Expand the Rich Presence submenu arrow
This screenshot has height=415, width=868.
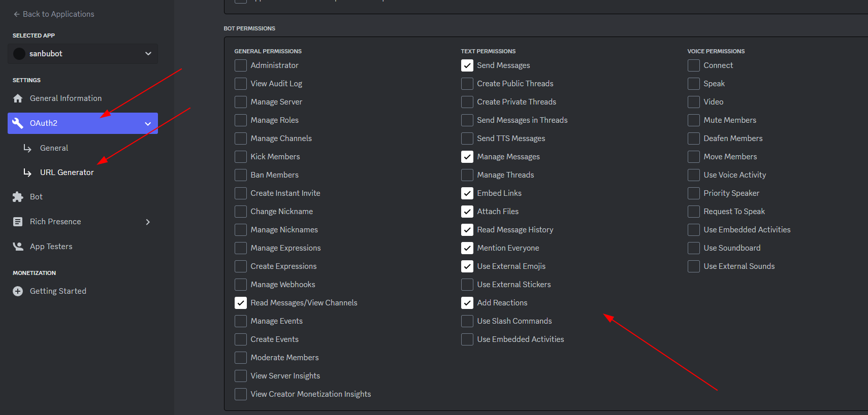[x=148, y=222]
